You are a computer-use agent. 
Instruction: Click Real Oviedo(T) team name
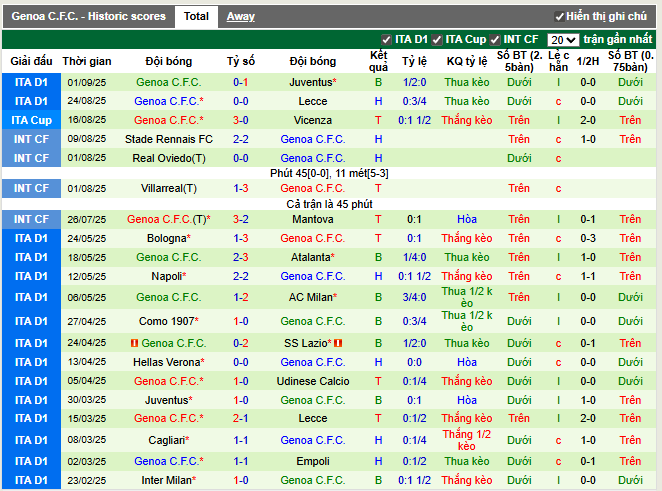[x=169, y=158]
